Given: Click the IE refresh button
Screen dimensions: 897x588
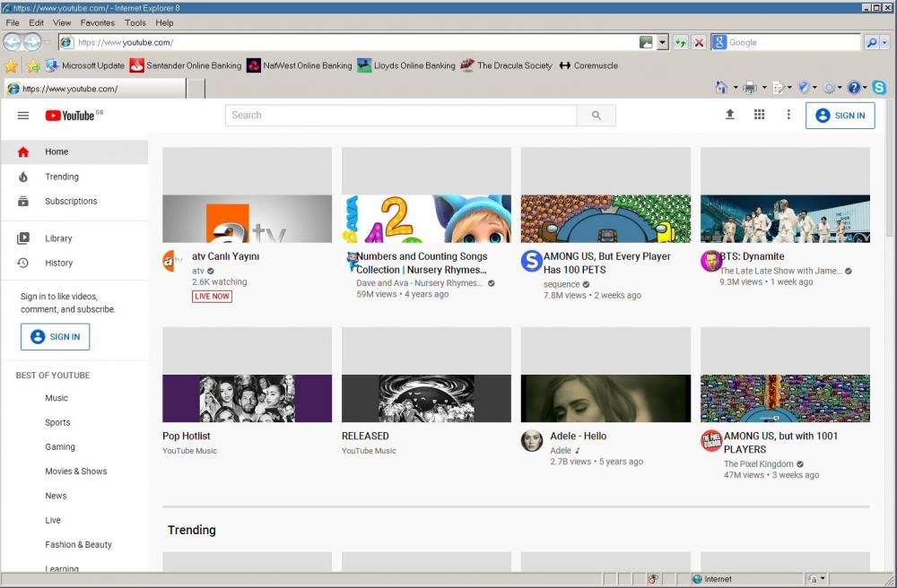Looking at the screenshot, I should pyautogui.click(x=682, y=43).
